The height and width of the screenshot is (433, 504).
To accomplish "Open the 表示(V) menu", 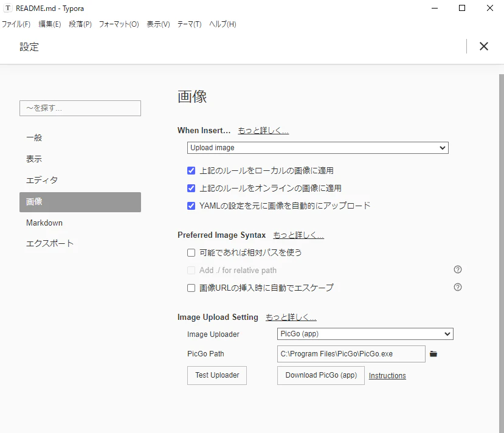I will click(x=158, y=24).
